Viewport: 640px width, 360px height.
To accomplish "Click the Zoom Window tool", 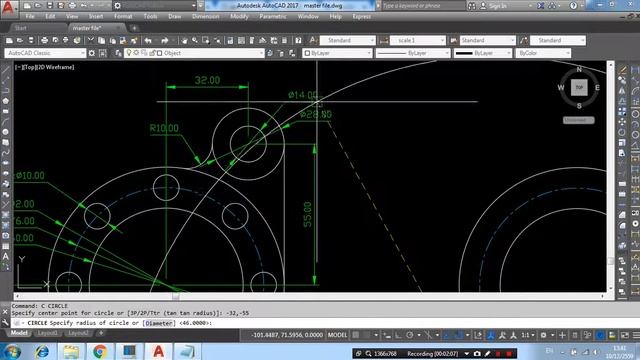I will point(206,40).
